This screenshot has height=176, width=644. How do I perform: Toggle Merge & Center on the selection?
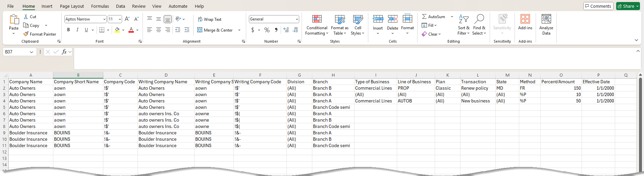pyautogui.click(x=215, y=30)
